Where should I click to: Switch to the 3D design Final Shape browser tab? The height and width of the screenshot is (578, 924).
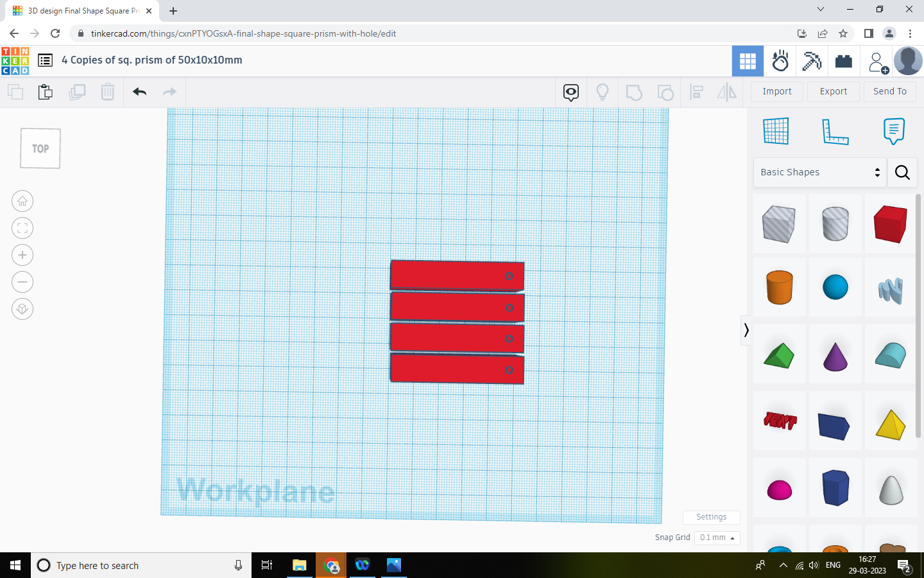[x=80, y=11]
